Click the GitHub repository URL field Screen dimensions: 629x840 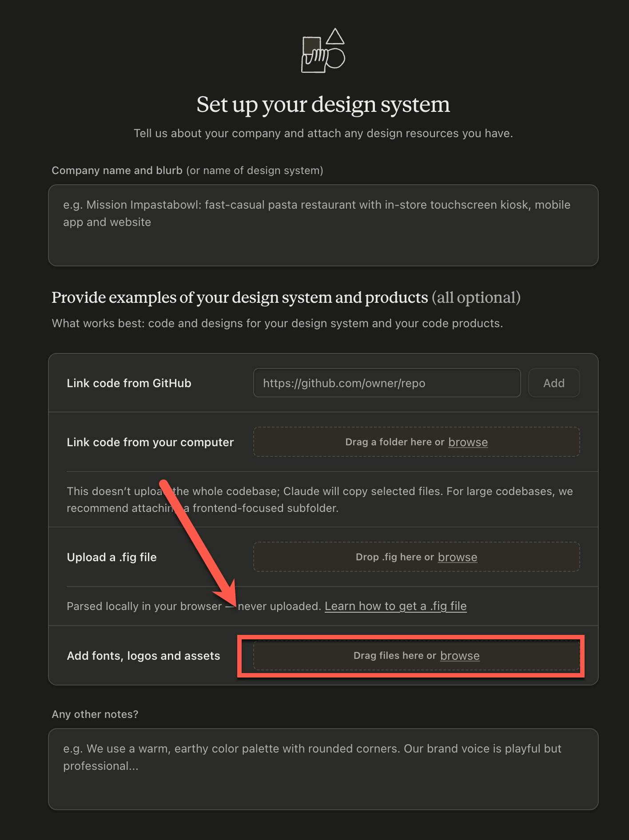click(x=387, y=383)
